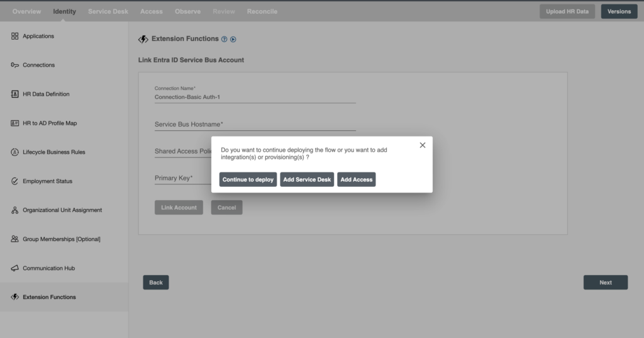Viewport: 644px width, 338px height.
Task: Open the Reconcile tab
Action: click(x=262, y=11)
